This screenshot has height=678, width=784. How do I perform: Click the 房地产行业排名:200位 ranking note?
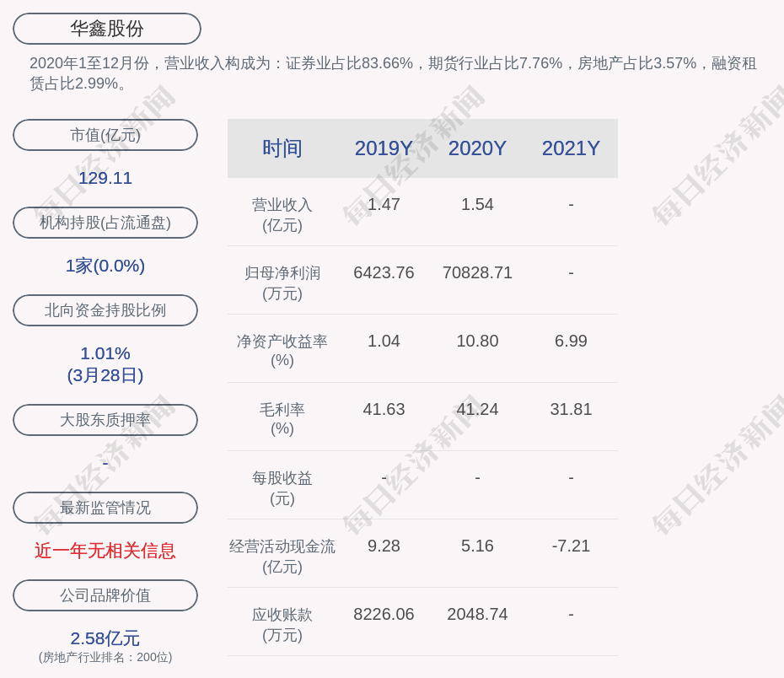[105, 657]
